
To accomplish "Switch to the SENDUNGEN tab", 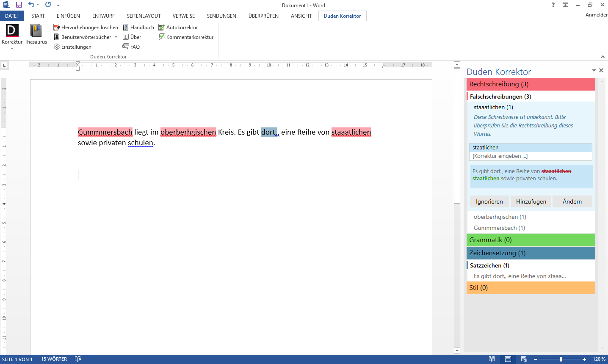I will 221,16.
